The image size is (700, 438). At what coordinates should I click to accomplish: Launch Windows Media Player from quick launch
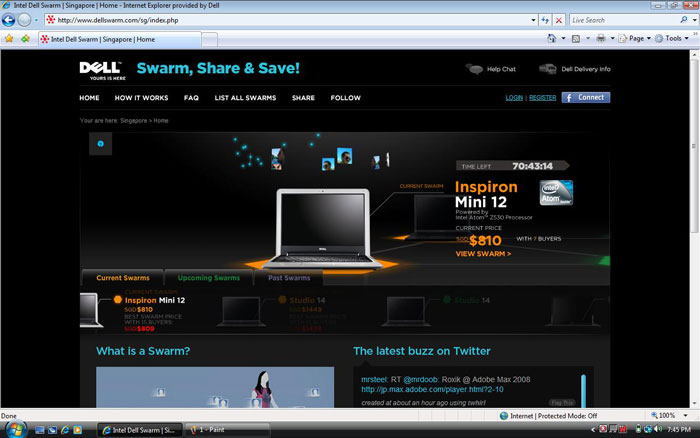click(78, 430)
